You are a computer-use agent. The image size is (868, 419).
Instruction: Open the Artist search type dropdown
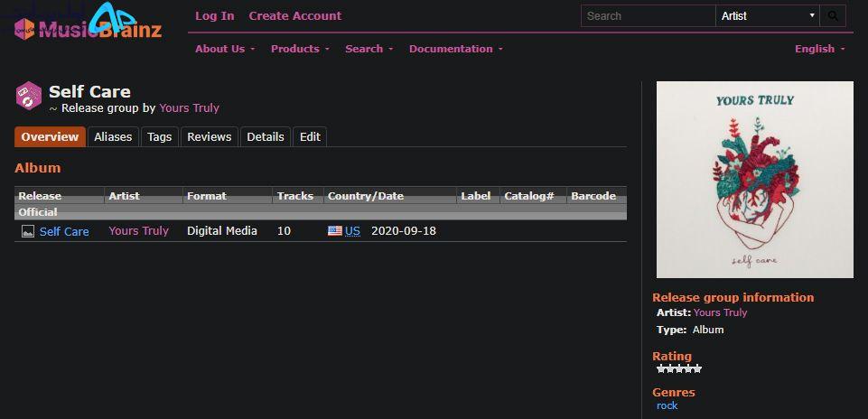[x=767, y=16]
